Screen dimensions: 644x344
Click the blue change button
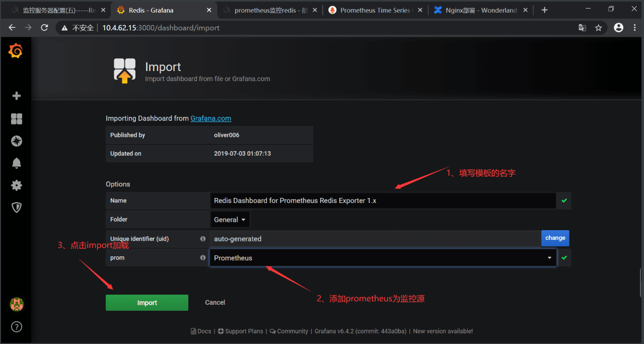[555, 238]
